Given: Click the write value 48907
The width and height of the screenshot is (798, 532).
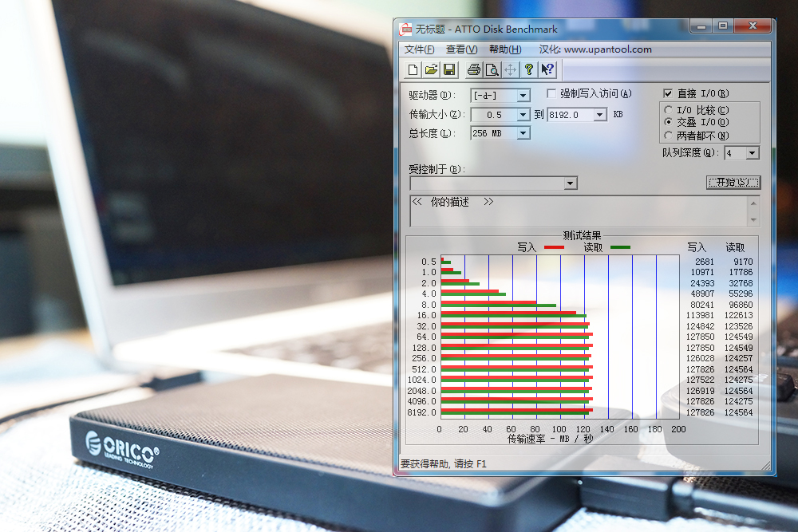Looking at the screenshot, I should tap(702, 294).
